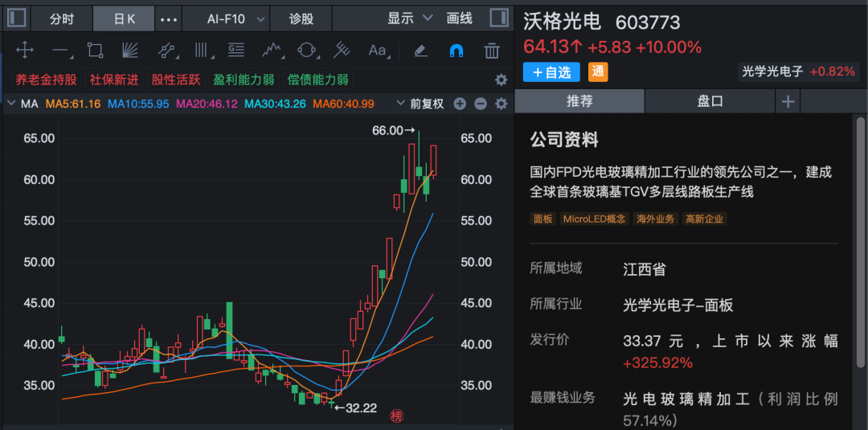Switch to the 盘口 tab

(x=710, y=101)
